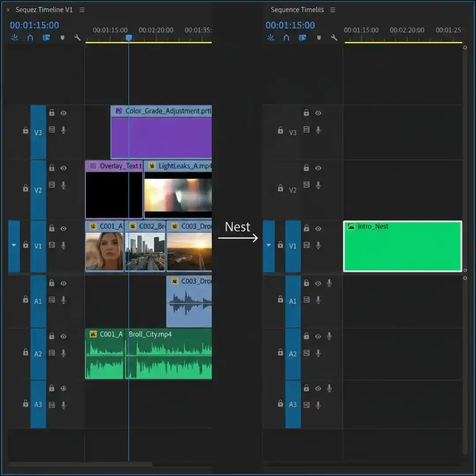The height and width of the screenshot is (476, 476).
Task: Open left timeline wrench display settings
Action: (78, 37)
